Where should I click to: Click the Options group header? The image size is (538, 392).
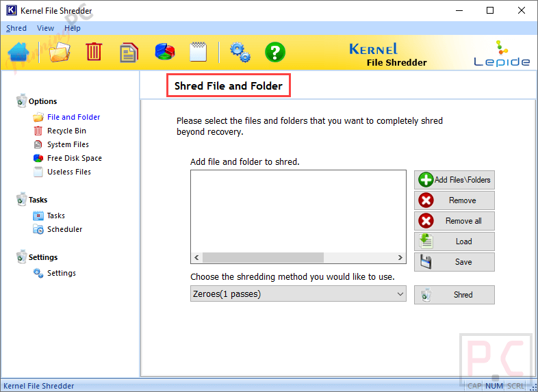pos(42,101)
